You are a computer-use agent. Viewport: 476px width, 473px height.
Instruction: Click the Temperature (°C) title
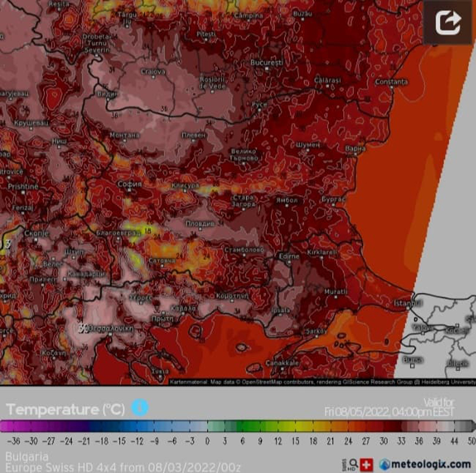pos(65,409)
